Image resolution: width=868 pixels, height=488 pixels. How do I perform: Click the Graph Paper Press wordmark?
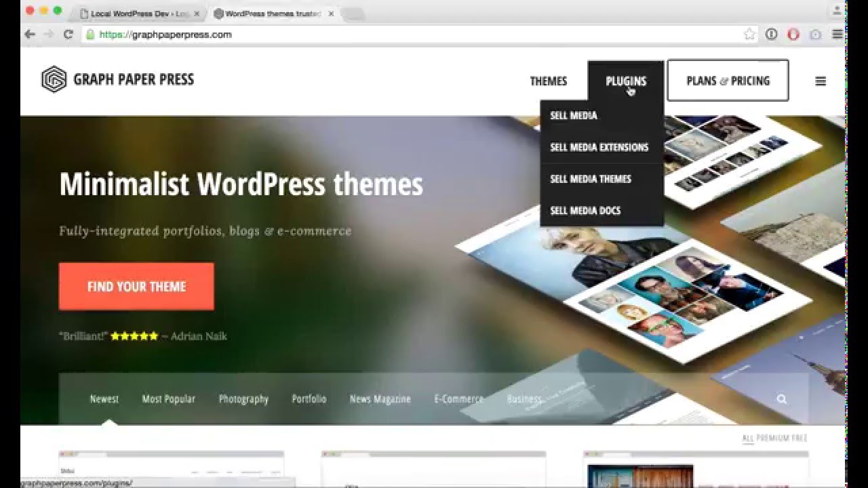(x=134, y=79)
